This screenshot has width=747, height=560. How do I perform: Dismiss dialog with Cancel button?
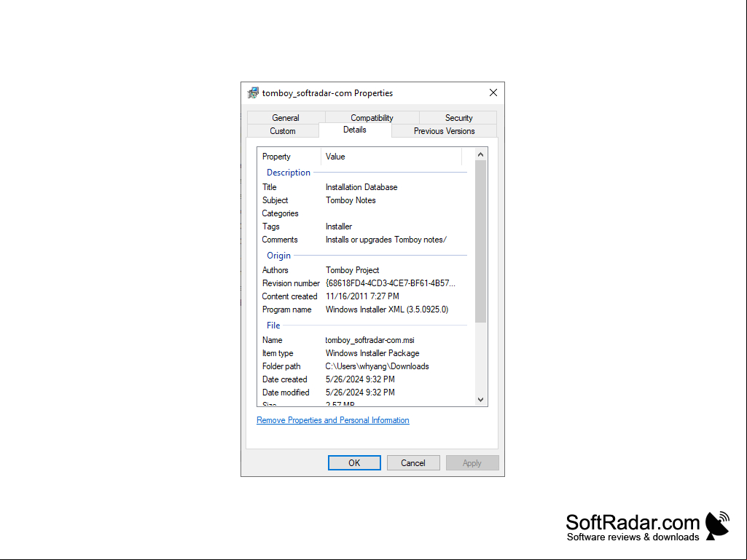point(413,463)
